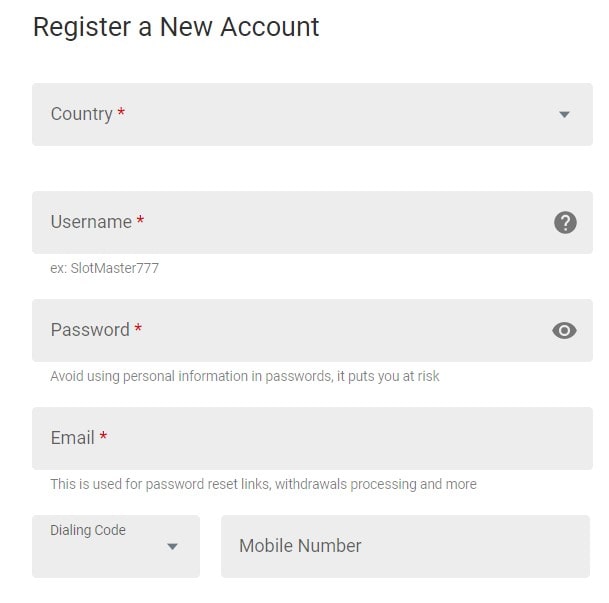The width and height of the screenshot is (609, 603).
Task: Open the Dialing Code selection box
Action: pos(116,546)
